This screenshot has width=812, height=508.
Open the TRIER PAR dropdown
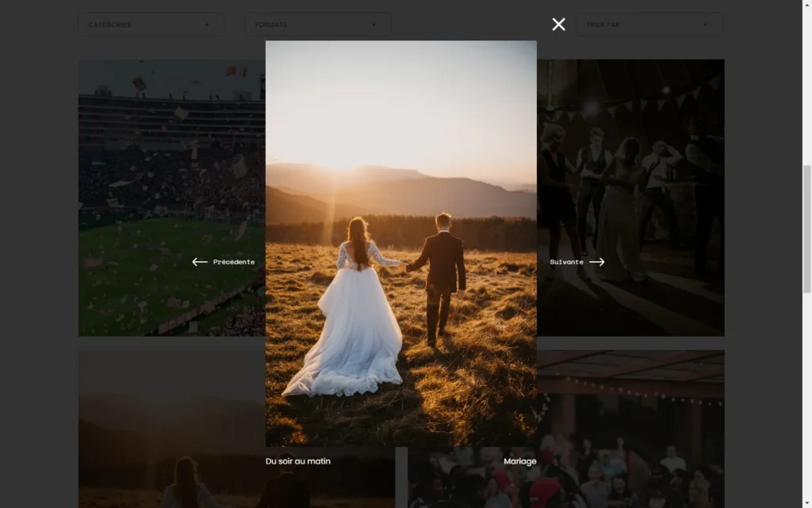(x=649, y=25)
